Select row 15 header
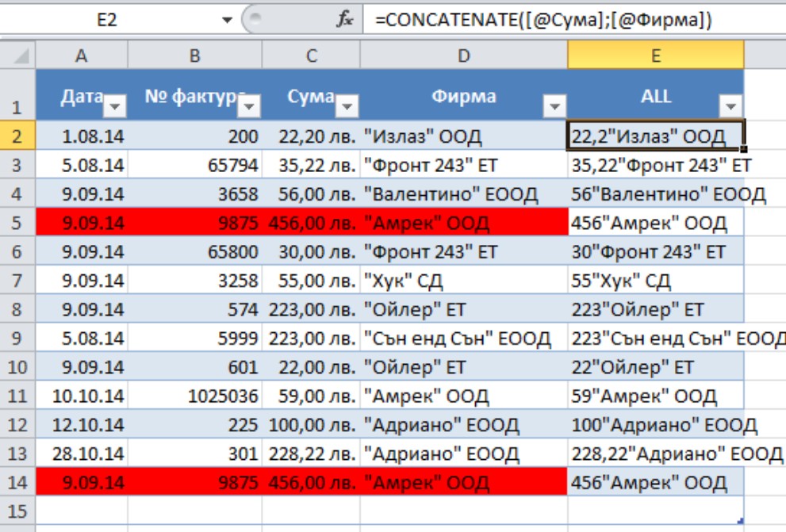Image resolution: width=786 pixels, height=532 pixels. coord(17,511)
